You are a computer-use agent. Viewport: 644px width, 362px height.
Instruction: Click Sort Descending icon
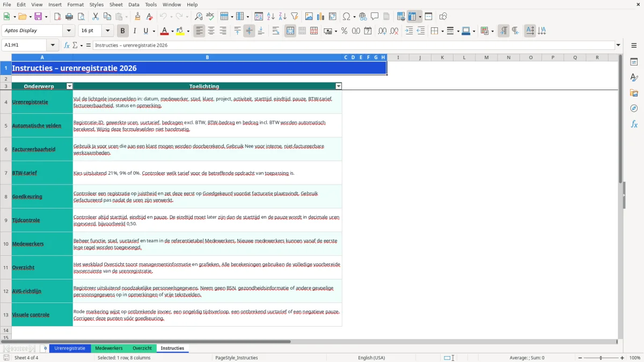coord(282,17)
